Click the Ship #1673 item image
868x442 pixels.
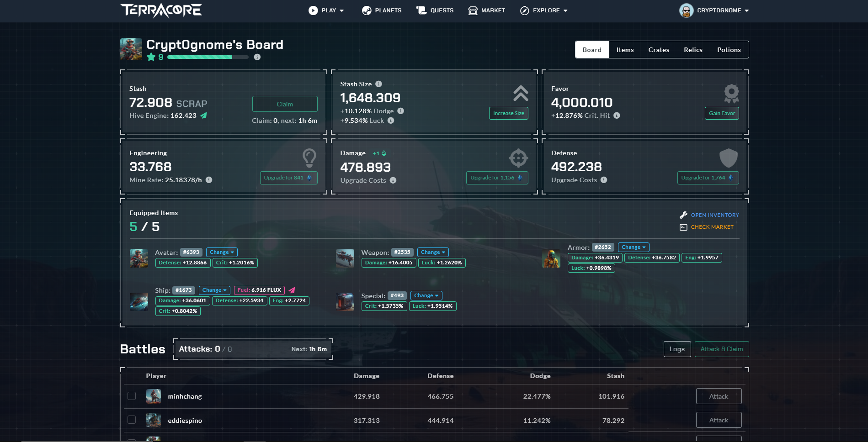click(x=139, y=301)
